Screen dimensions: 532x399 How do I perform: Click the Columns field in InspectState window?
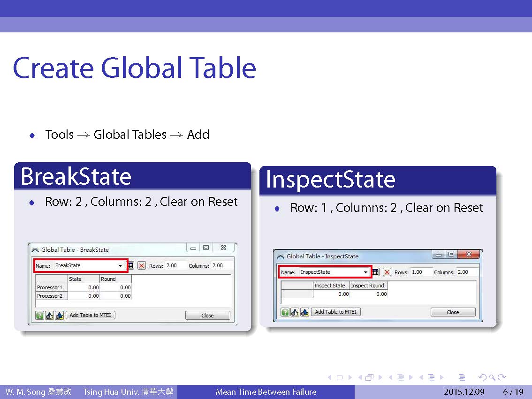(x=468, y=272)
